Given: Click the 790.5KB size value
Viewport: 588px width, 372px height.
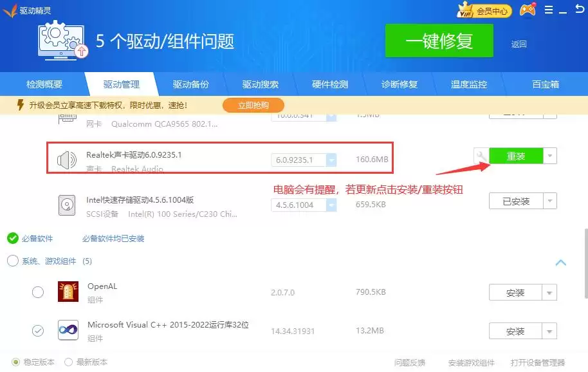Looking at the screenshot, I should point(371,292).
